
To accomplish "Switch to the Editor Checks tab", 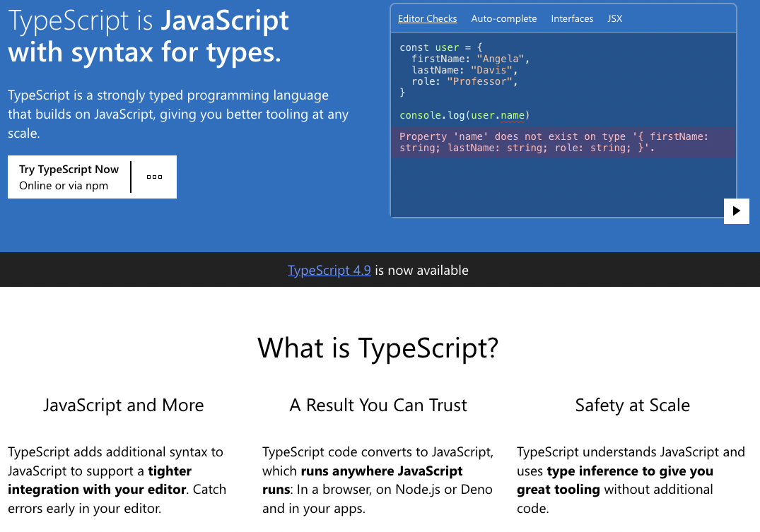I will coord(427,18).
